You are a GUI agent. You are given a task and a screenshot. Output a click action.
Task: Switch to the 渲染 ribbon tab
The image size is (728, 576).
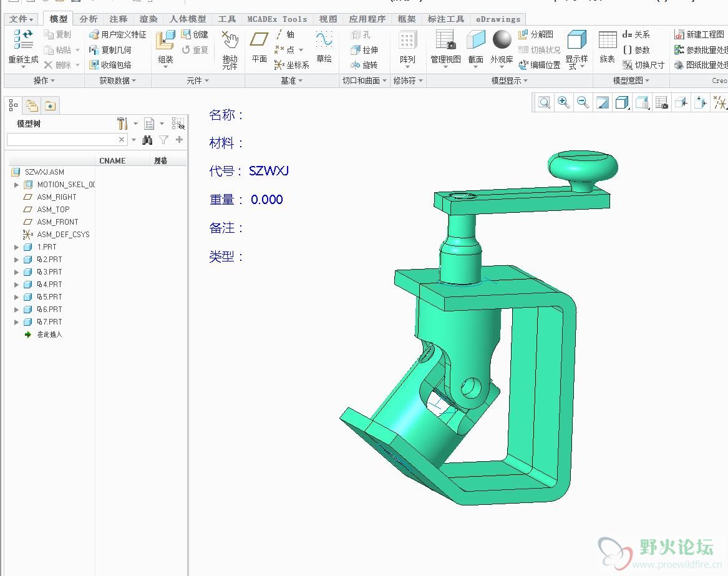pos(148,19)
